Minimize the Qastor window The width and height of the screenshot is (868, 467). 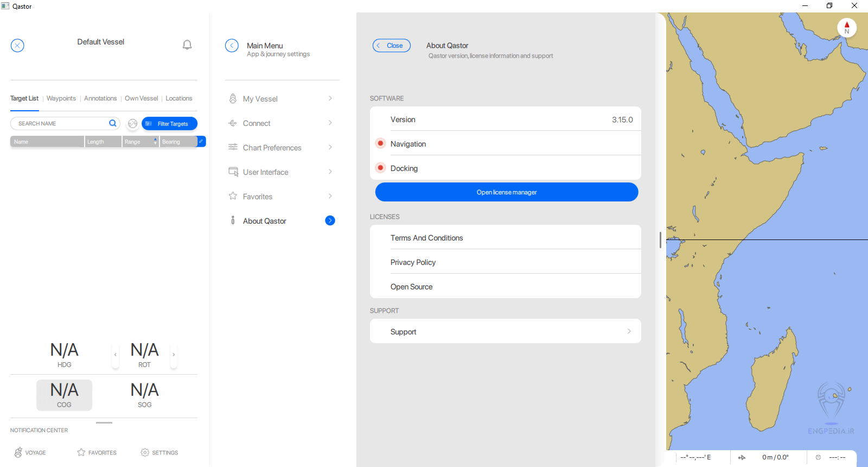pos(805,6)
